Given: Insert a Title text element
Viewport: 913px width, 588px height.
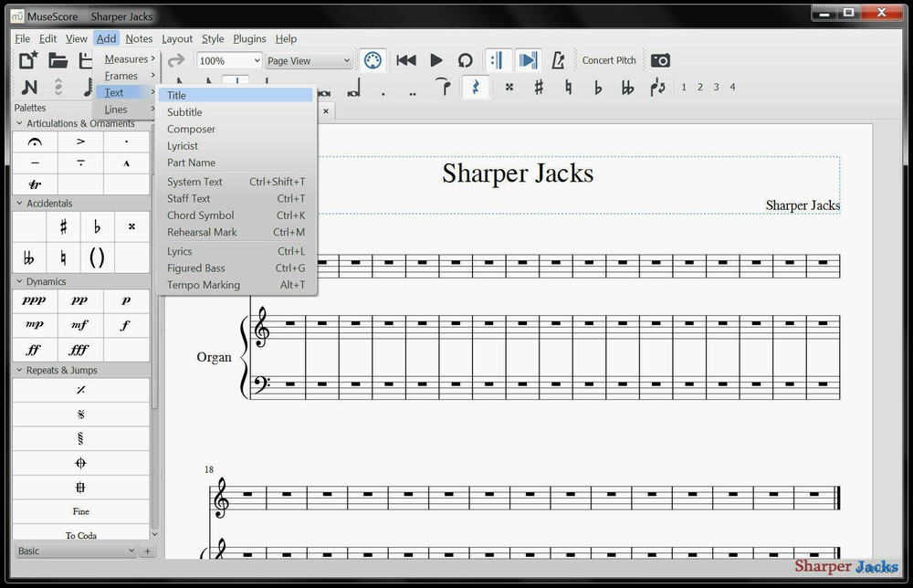Looking at the screenshot, I should [x=176, y=95].
